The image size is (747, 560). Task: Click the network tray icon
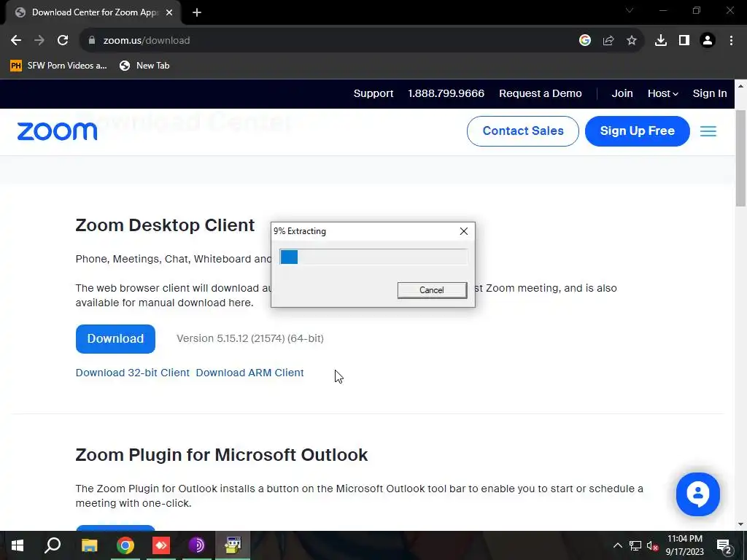pyautogui.click(x=635, y=545)
